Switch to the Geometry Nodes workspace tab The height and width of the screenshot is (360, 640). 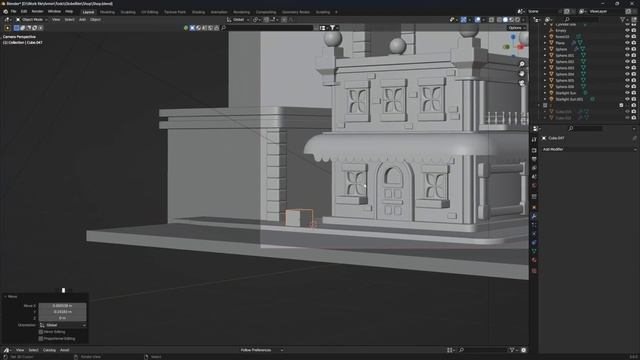[296, 12]
